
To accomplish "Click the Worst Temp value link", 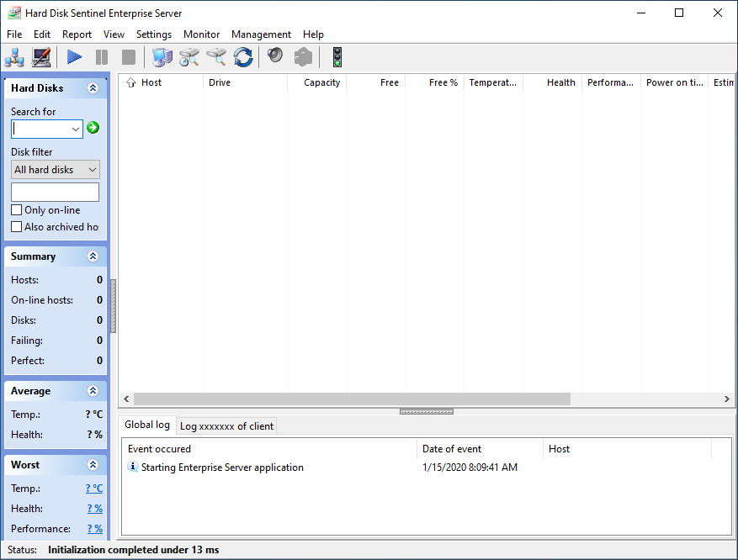I will coord(94,489).
